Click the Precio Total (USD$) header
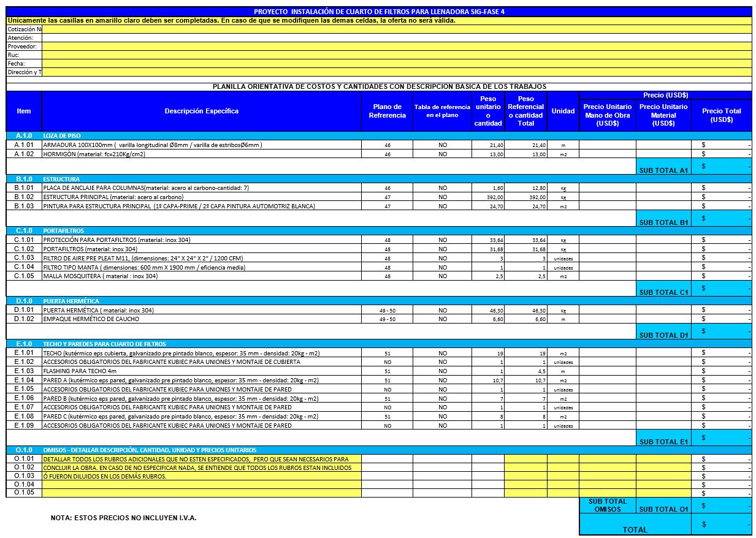This screenshot has height=538, width=756. [722, 115]
